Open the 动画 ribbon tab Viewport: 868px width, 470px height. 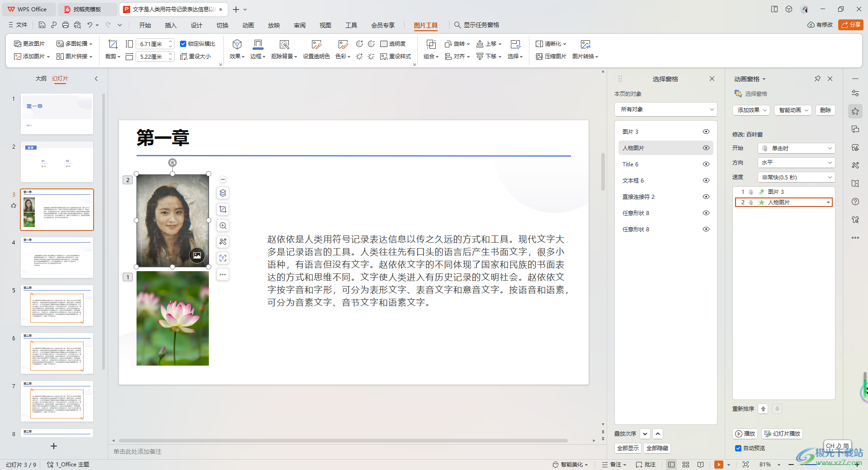(x=248, y=25)
